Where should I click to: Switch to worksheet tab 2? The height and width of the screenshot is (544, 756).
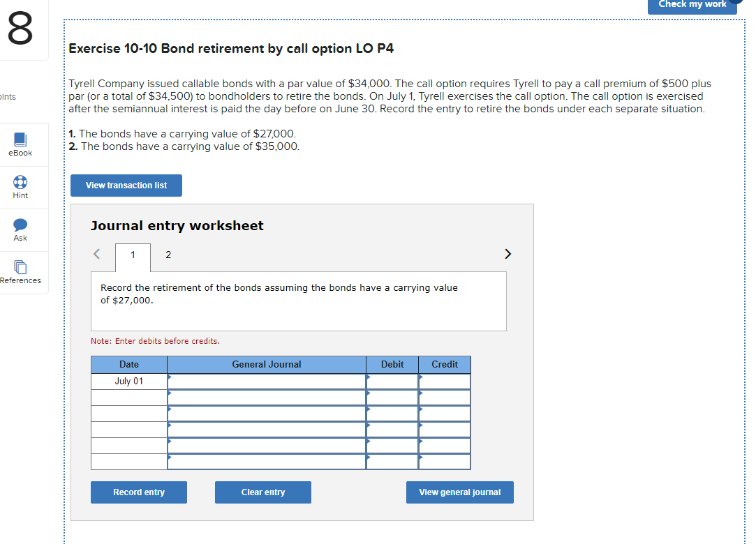pyautogui.click(x=168, y=255)
